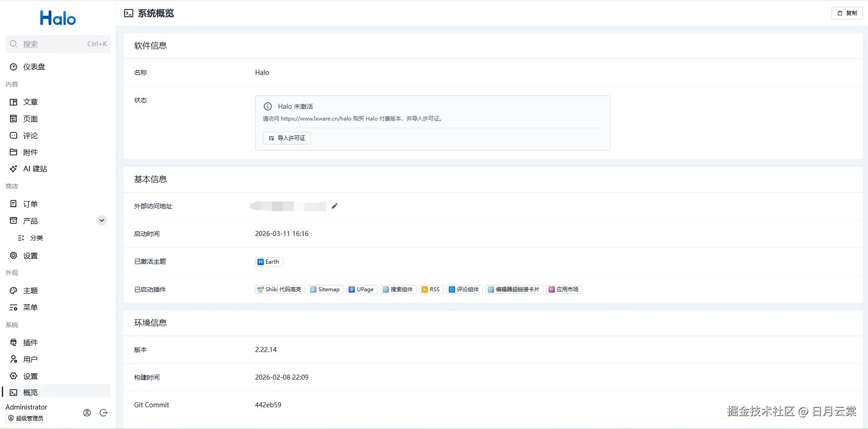
Task: Open the 页面 section
Action: pyautogui.click(x=58, y=119)
